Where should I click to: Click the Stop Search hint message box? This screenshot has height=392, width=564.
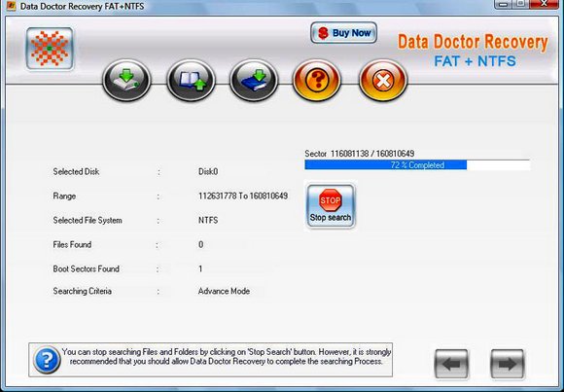click(x=210, y=360)
